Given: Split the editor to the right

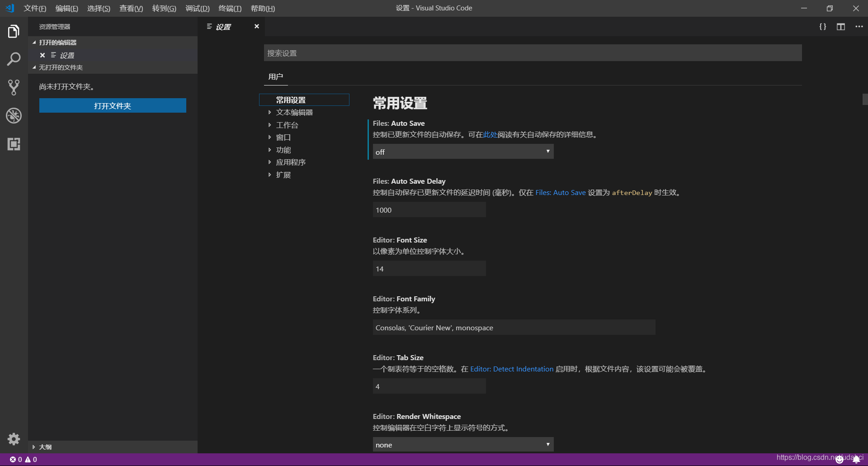Looking at the screenshot, I should (841, 27).
